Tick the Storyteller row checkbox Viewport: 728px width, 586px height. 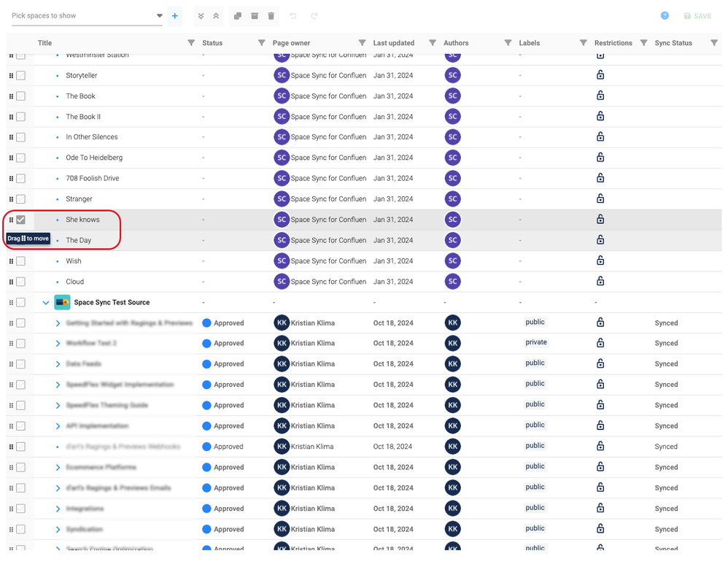point(21,76)
